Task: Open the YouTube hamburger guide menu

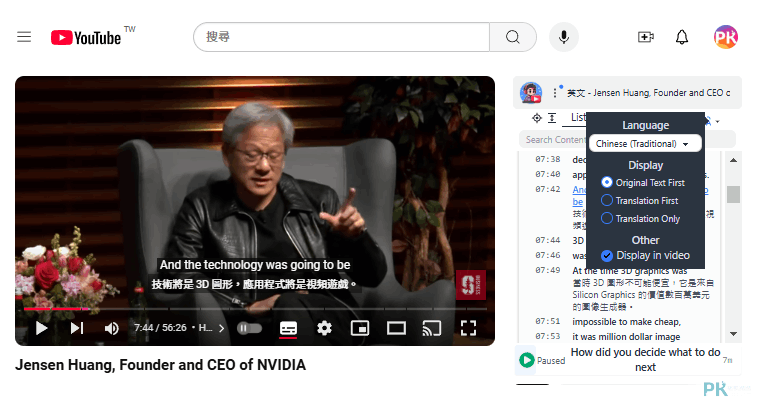Action: [24, 37]
